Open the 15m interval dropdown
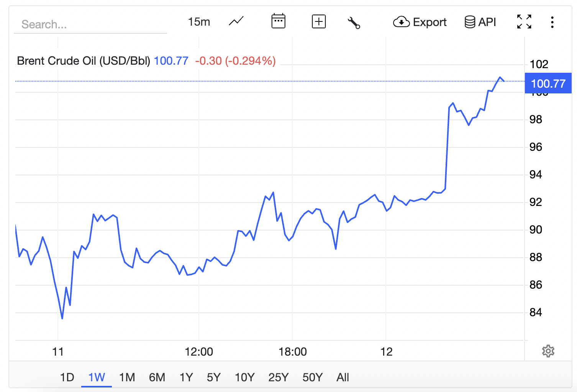Viewport: 577px width, 392px height. click(199, 22)
